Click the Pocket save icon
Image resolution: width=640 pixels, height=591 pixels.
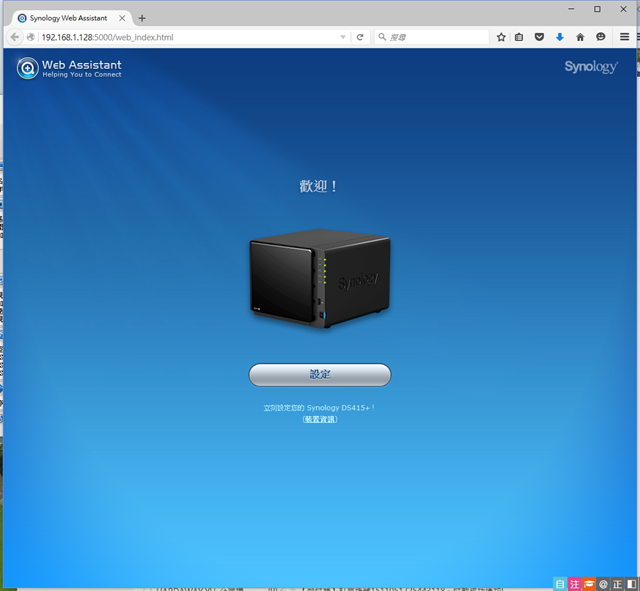point(539,37)
